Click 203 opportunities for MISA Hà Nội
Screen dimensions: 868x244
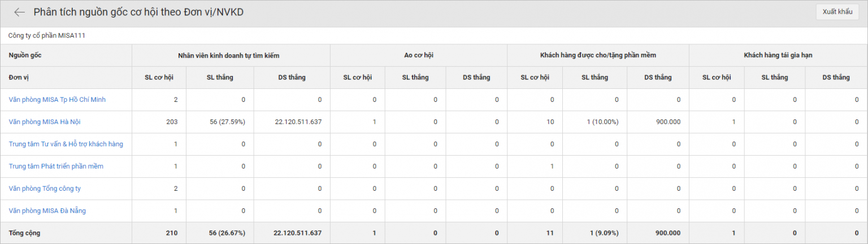pyautogui.click(x=172, y=122)
